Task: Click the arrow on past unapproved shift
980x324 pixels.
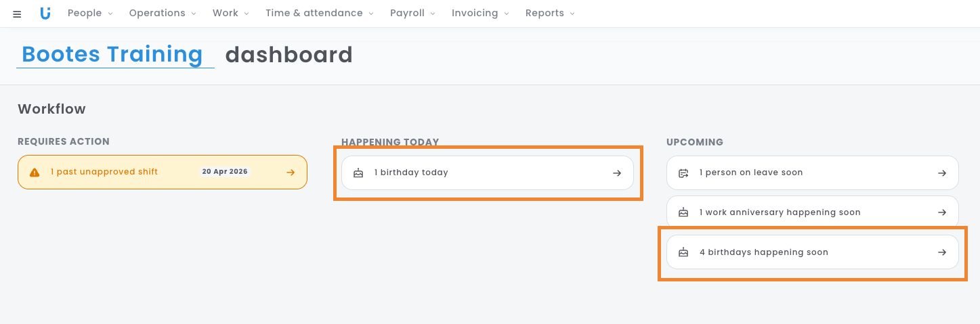Action: tap(291, 172)
